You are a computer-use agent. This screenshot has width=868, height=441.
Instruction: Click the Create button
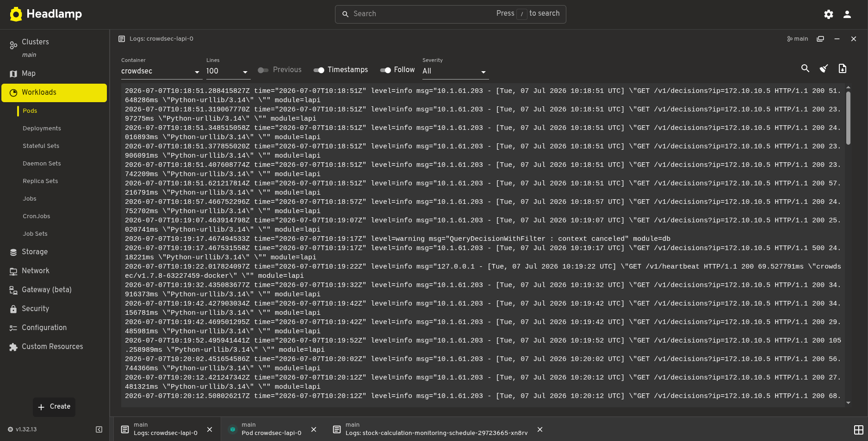click(x=54, y=407)
